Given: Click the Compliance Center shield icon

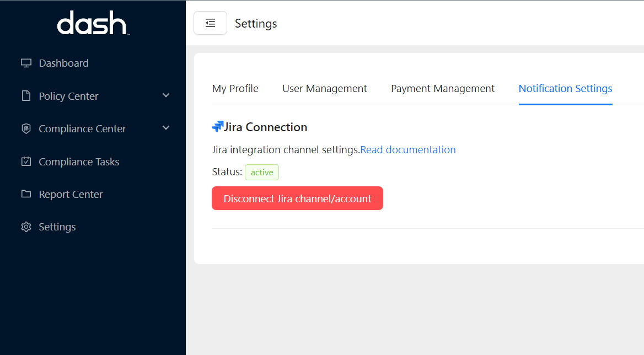Looking at the screenshot, I should (26, 128).
